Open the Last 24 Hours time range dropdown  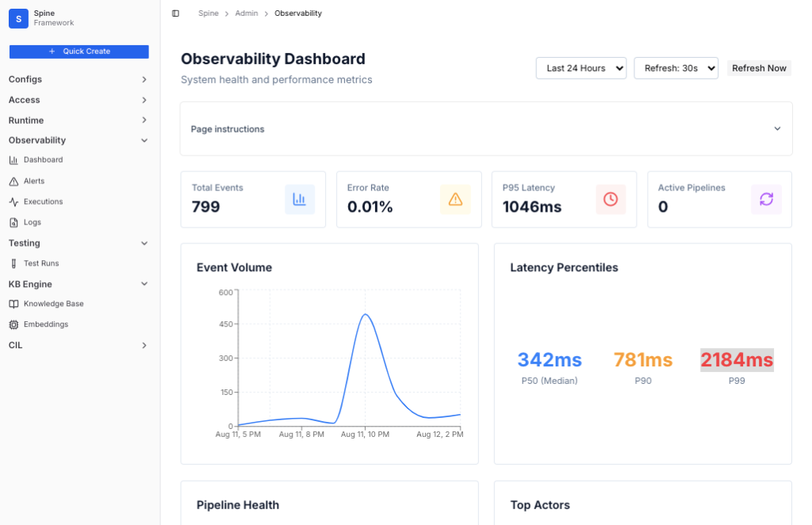(x=581, y=68)
